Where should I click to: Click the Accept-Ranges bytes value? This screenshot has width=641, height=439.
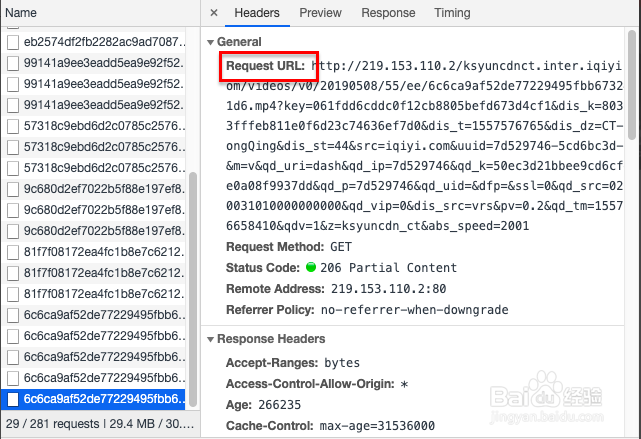342,363
